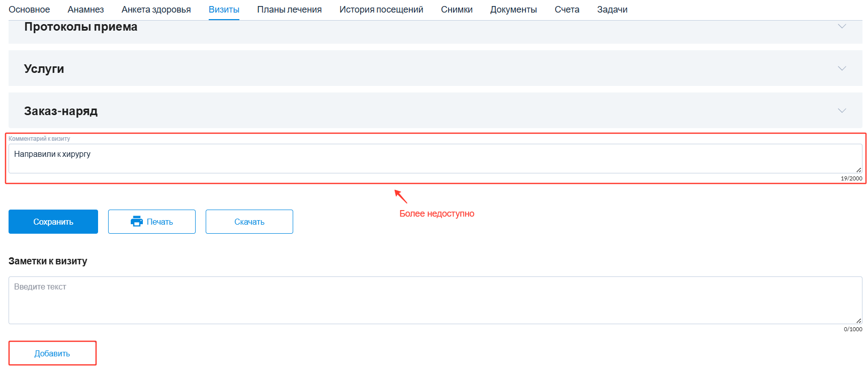Screen dimensions: 868x387
Task: Open the Документы tab
Action: 513,10
